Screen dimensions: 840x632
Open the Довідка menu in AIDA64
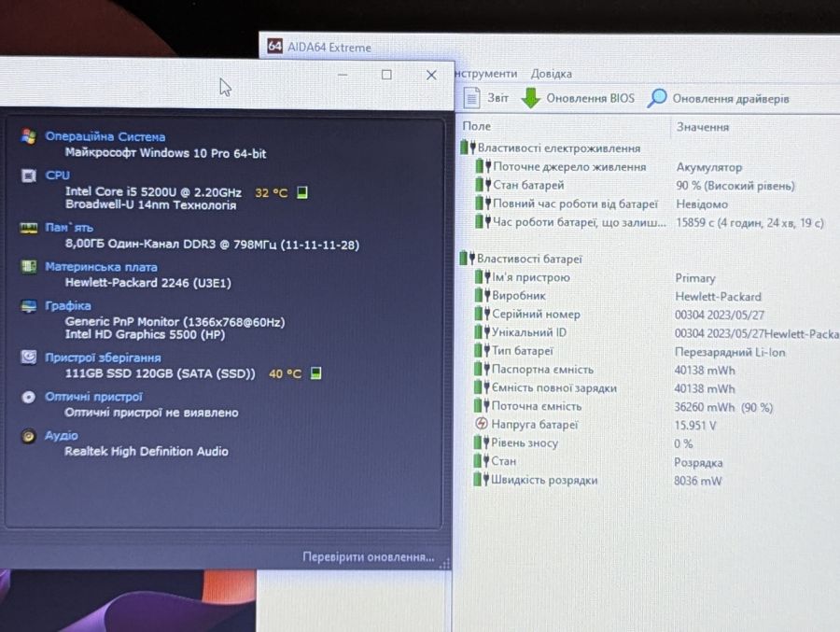(552, 74)
